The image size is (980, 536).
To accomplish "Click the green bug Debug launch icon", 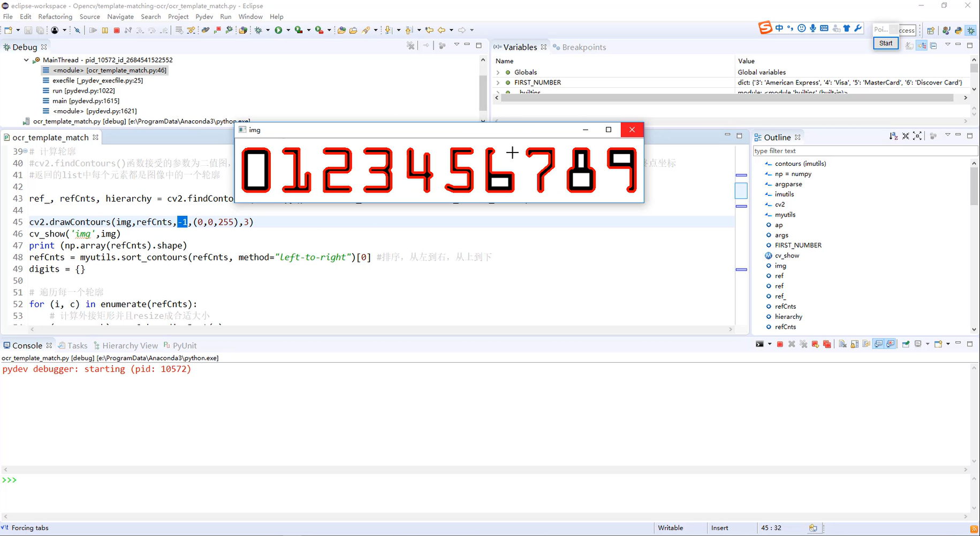I will point(259,30).
